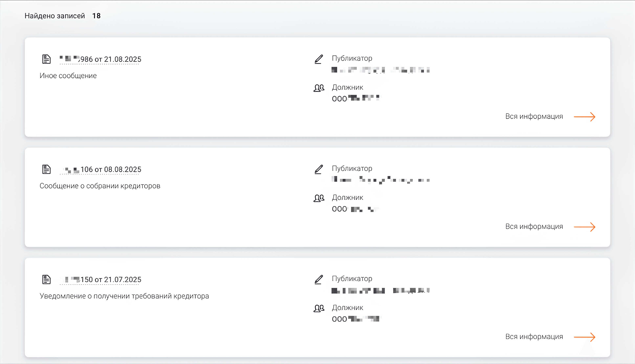Click orange arrow in the third card
Screen dimensions: 635x364
[585, 337]
